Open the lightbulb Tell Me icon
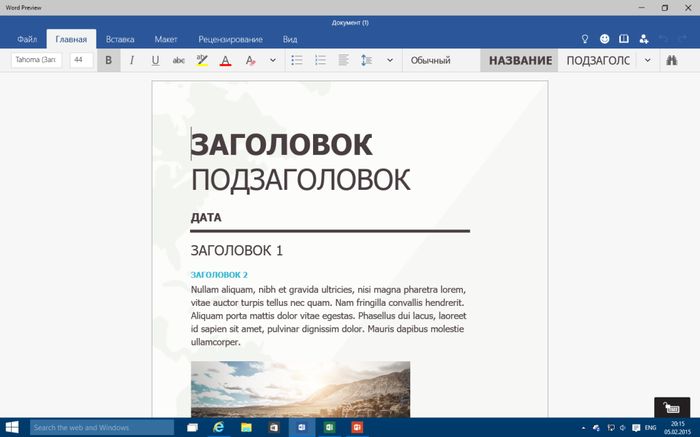 point(586,39)
